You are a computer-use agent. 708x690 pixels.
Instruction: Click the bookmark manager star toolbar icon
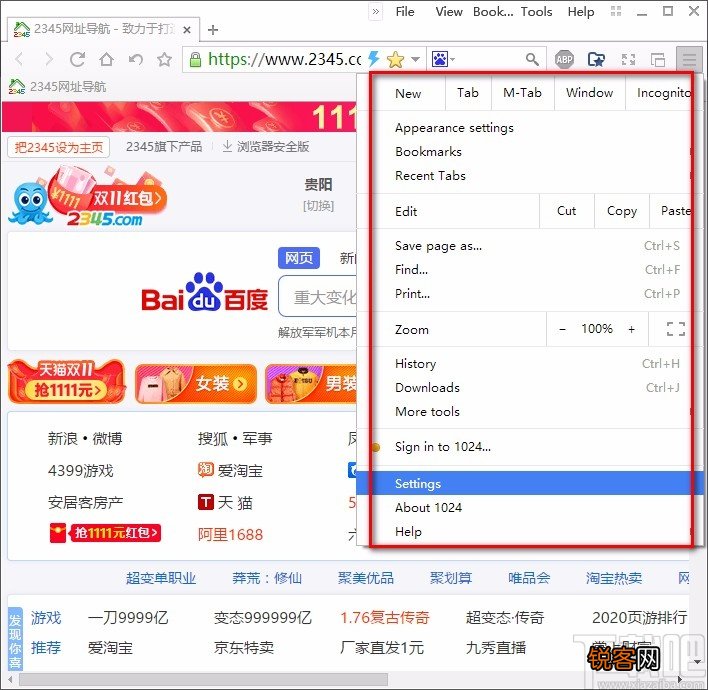(x=596, y=59)
